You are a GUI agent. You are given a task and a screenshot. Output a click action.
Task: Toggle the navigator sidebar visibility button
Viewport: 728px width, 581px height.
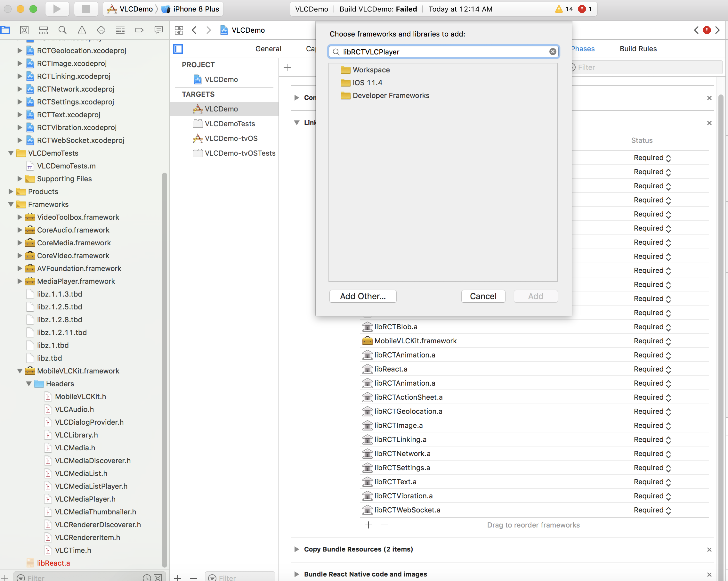178,49
